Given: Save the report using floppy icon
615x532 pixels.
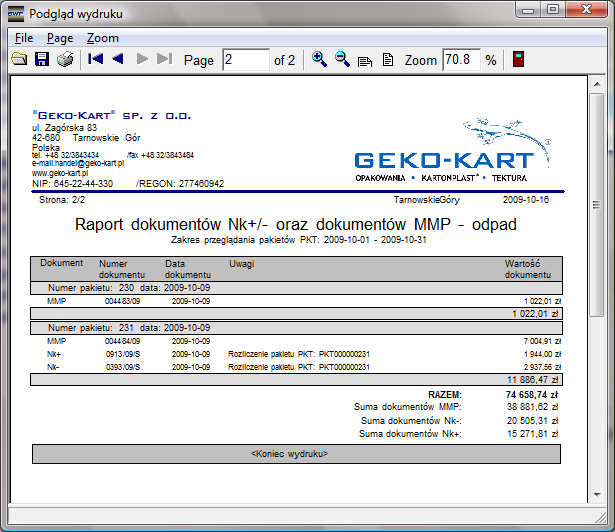Looking at the screenshot, I should tap(42, 60).
